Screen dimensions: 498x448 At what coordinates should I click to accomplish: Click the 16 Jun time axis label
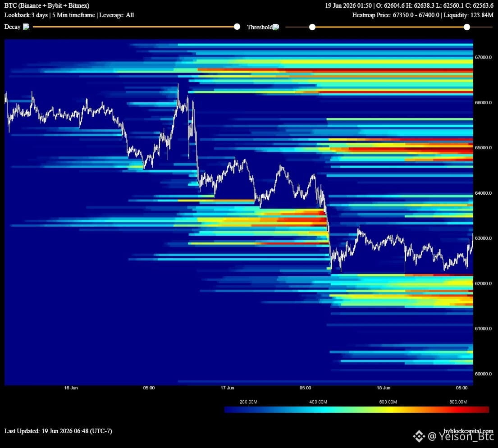tap(71, 388)
